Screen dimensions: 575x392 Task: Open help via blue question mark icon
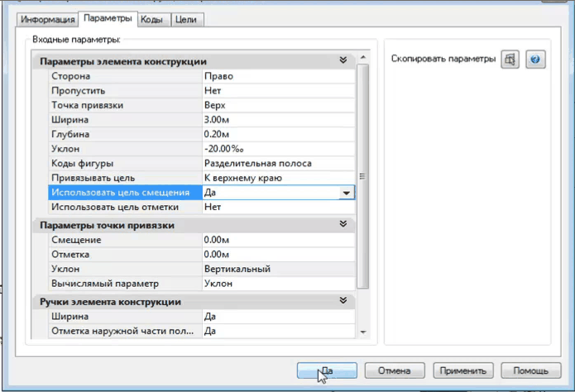536,60
